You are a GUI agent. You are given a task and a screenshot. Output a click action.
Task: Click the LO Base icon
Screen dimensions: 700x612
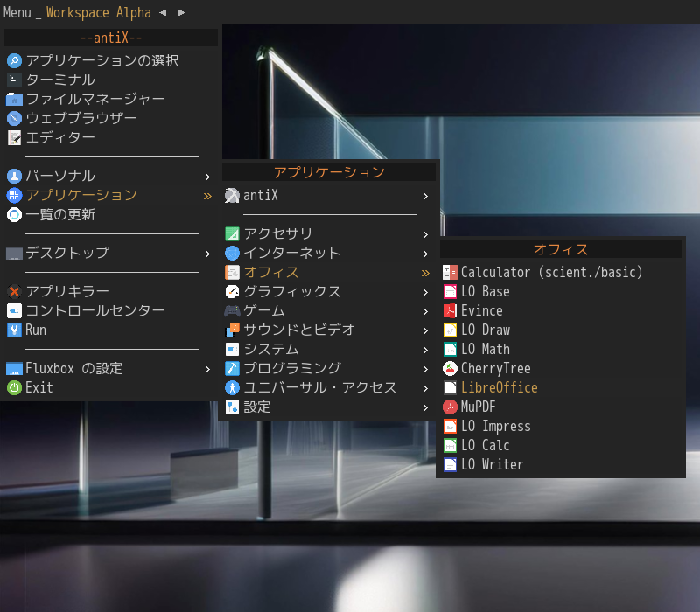pos(450,292)
